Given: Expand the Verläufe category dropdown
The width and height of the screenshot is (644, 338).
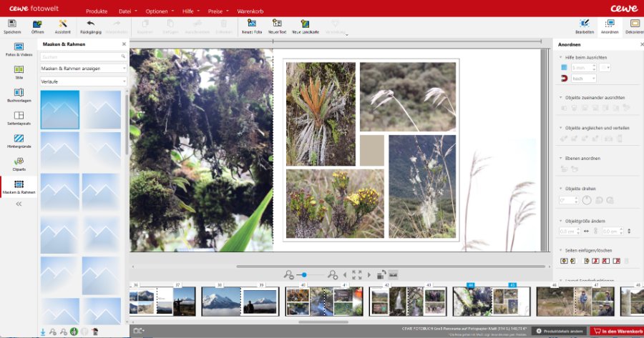Looking at the screenshot, I should pos(83,81).
